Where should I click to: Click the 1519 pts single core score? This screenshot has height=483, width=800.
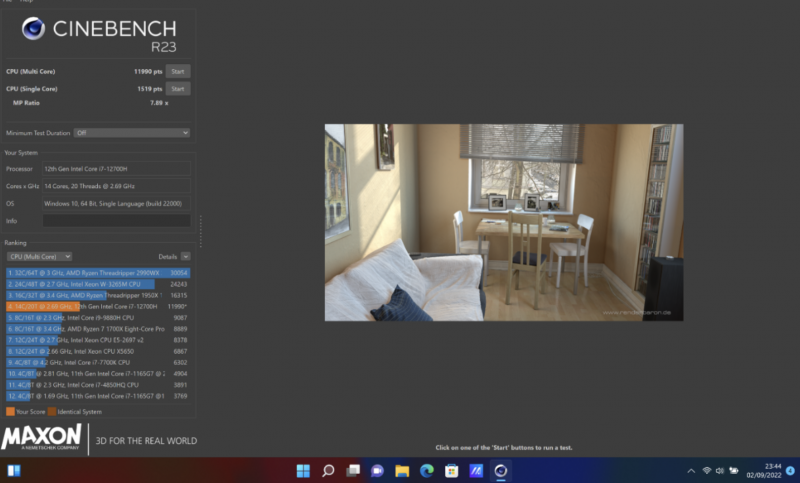tap(149, 89)
